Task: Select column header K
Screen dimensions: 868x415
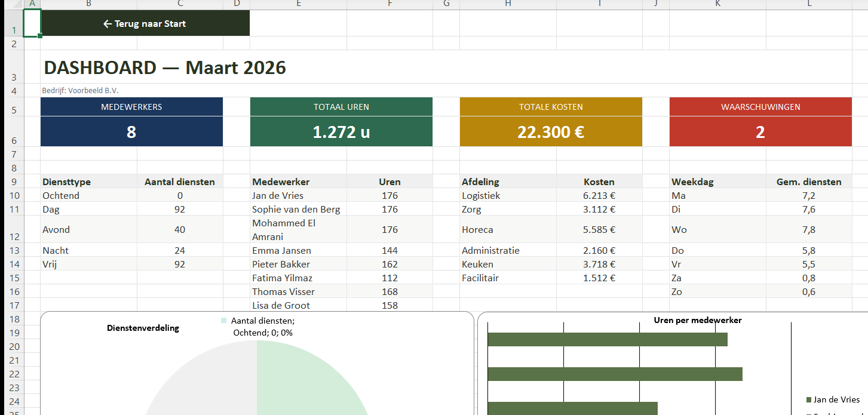Action: (x=717, y=4)
